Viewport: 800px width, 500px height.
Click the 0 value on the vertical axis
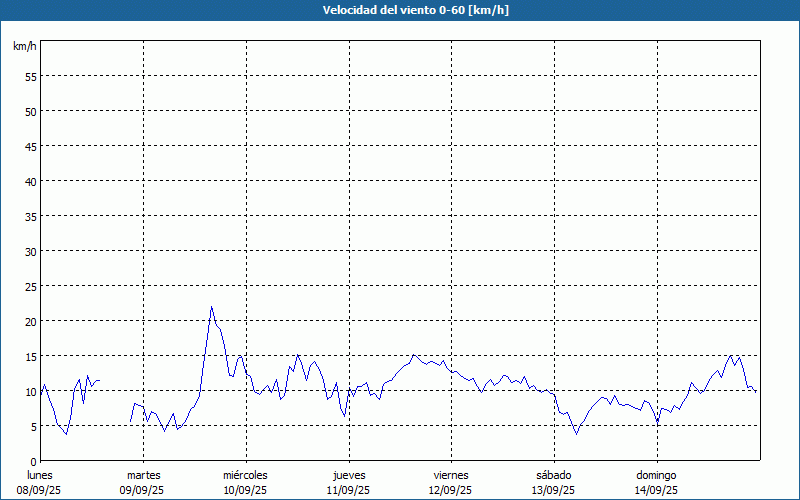[x=33, y=461]
